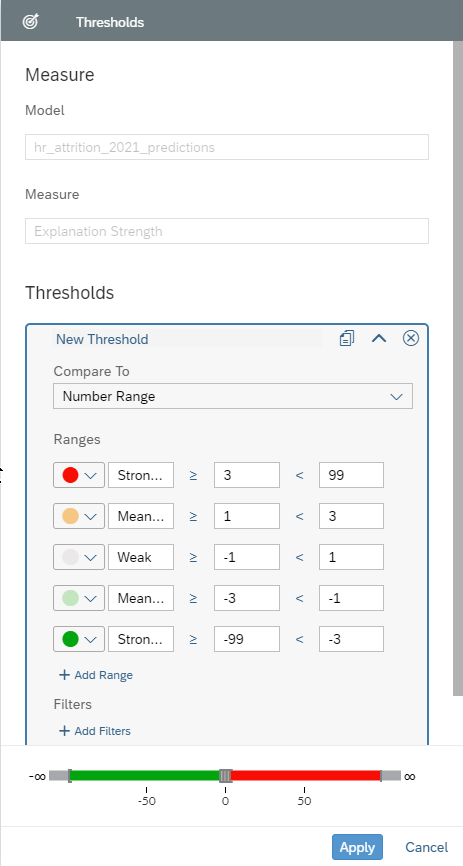Click the center handle on threshold slider
This screenshot has width=463, height=866.
(225, 775)
